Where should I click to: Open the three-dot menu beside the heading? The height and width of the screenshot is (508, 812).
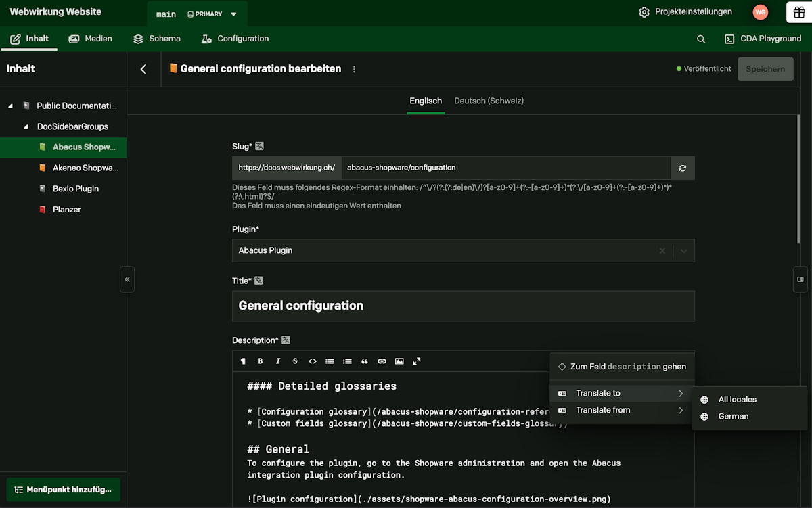tap(354, 69)
